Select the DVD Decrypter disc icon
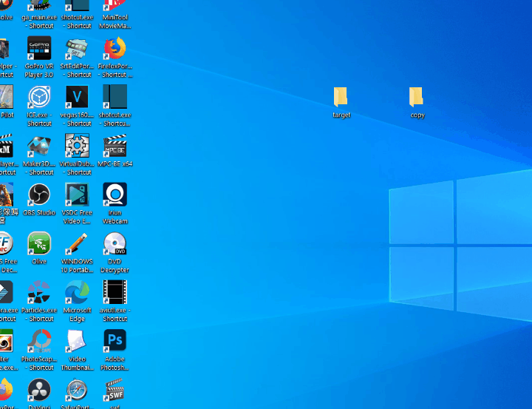Viewport: 532px width, 409px height. (x=115, y=243)
